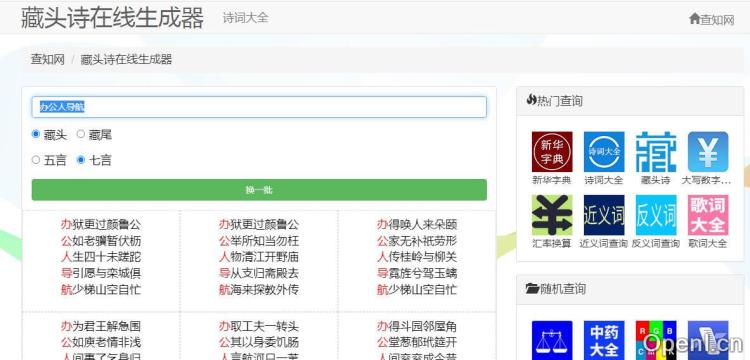Click 藏头诗在线生成器 in the breadcrumb
This screenshot has width=750, height=360.
(x=126, y=60)
